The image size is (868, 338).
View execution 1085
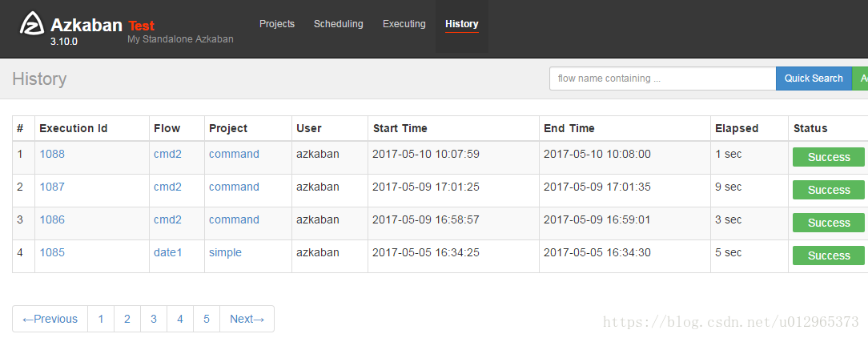52,252
